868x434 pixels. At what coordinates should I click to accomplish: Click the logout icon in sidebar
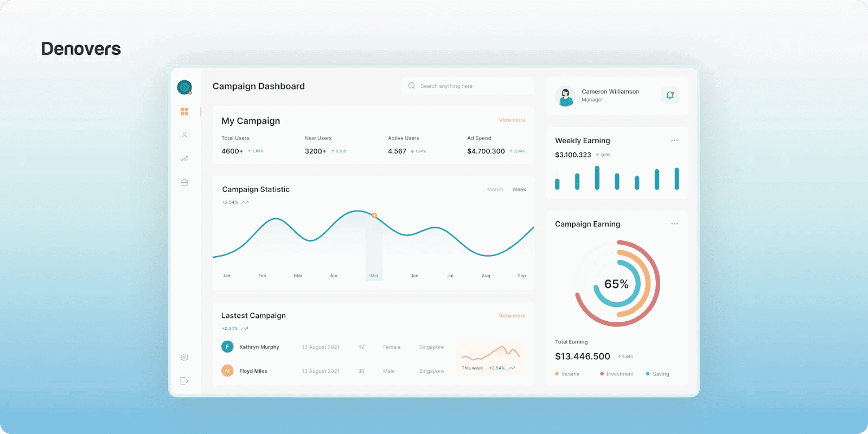184,381
